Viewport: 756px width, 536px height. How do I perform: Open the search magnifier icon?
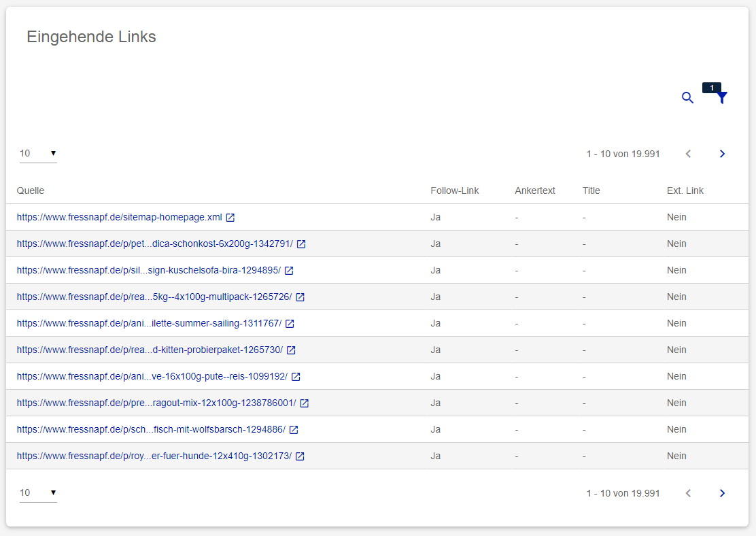point(687,98)
